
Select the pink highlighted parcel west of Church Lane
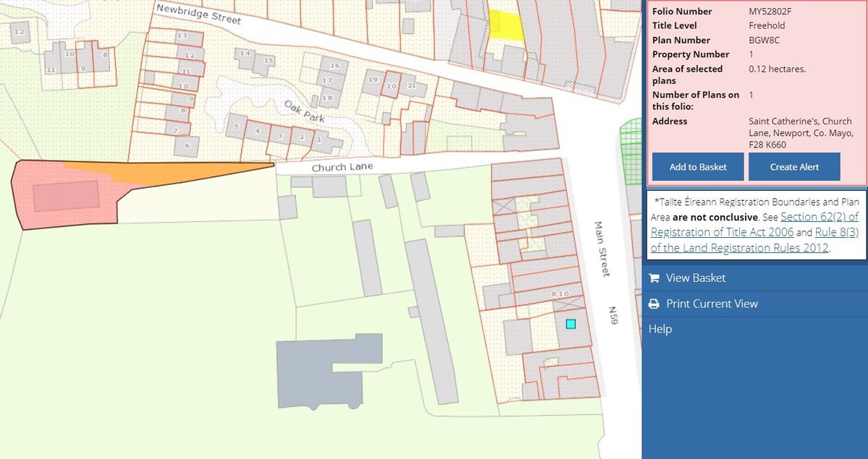(65, 199)
